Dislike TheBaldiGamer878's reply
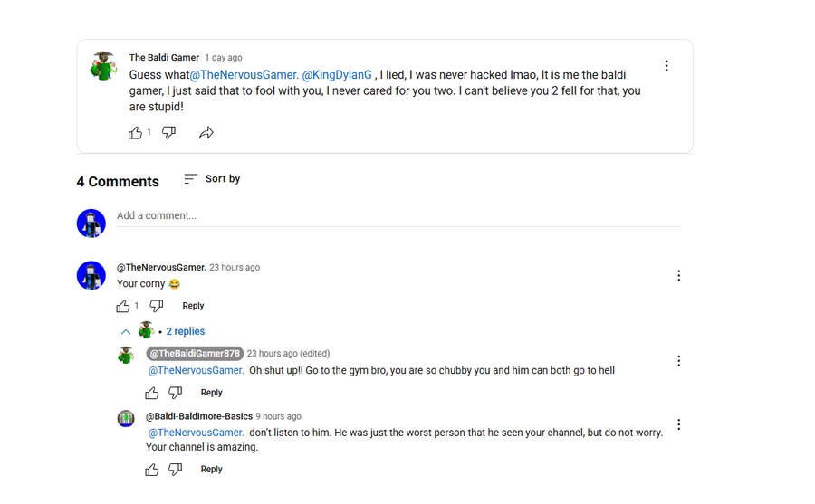Image resolution: width=815 pixels, height=504 pixels. pos(176,393)
